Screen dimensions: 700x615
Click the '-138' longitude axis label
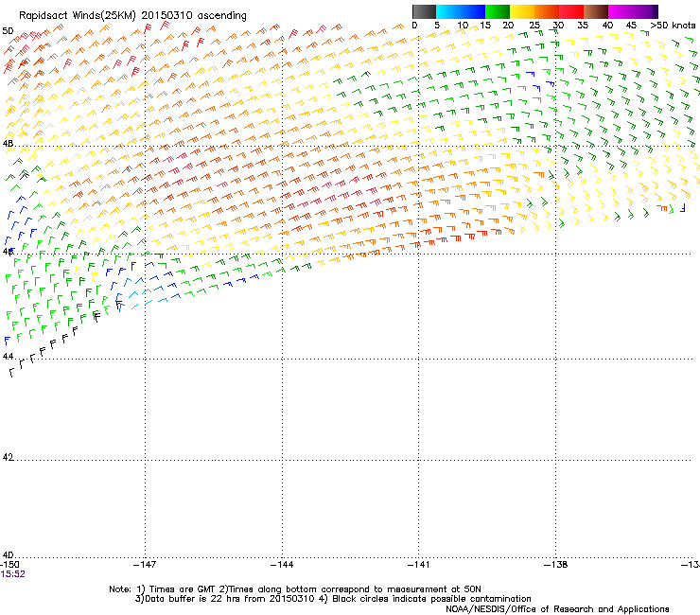coord(556,565)
